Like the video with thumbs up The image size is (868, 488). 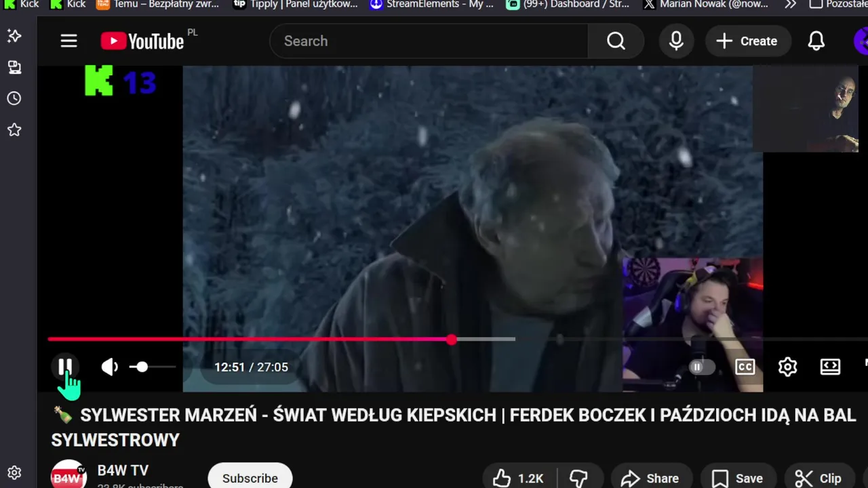click(x=519, y=478)
